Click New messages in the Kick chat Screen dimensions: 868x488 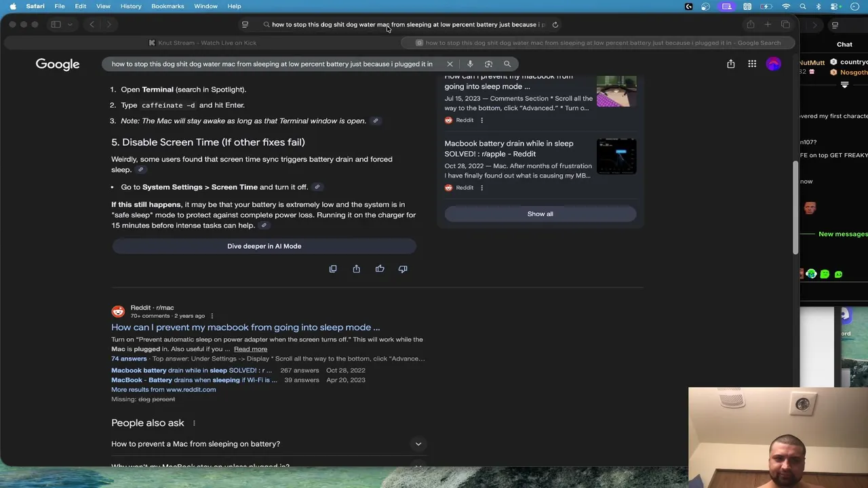(843, 234)
